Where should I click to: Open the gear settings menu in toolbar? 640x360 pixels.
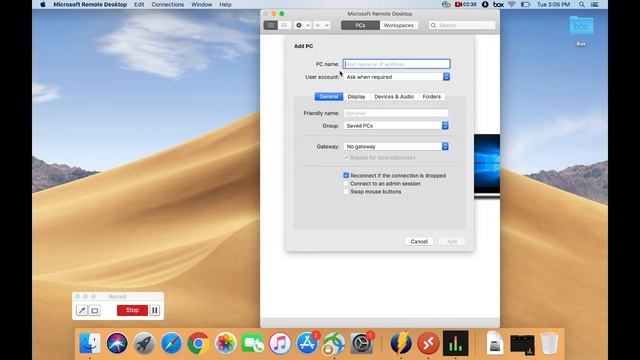(302, 25)
